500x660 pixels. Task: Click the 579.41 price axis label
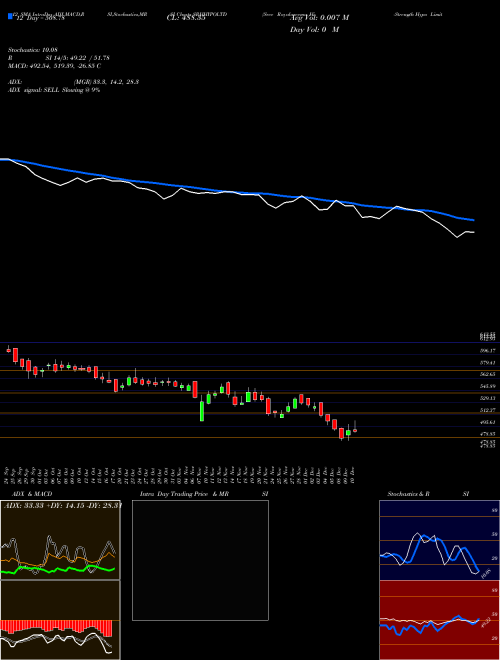point(488,362)
